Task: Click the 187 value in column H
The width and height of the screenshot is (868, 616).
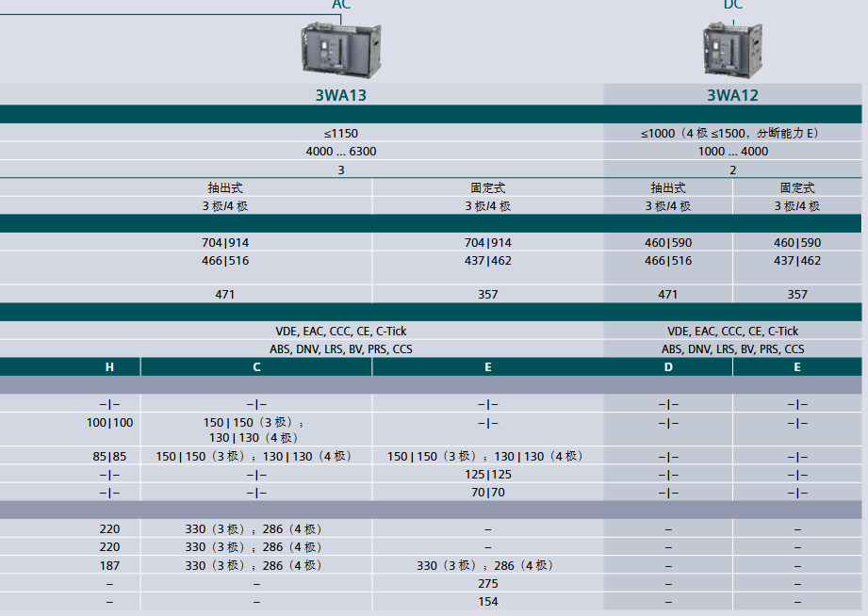Action: pos(109,566)
